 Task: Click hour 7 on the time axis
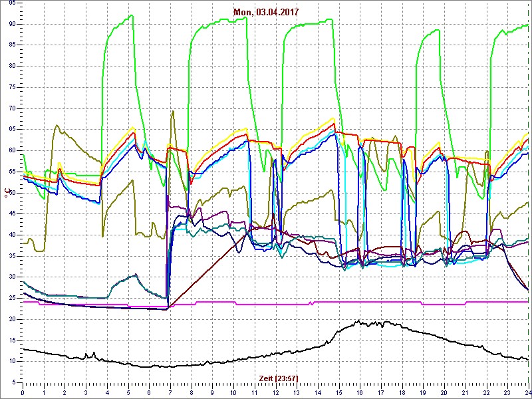click(x=170, y=393)
